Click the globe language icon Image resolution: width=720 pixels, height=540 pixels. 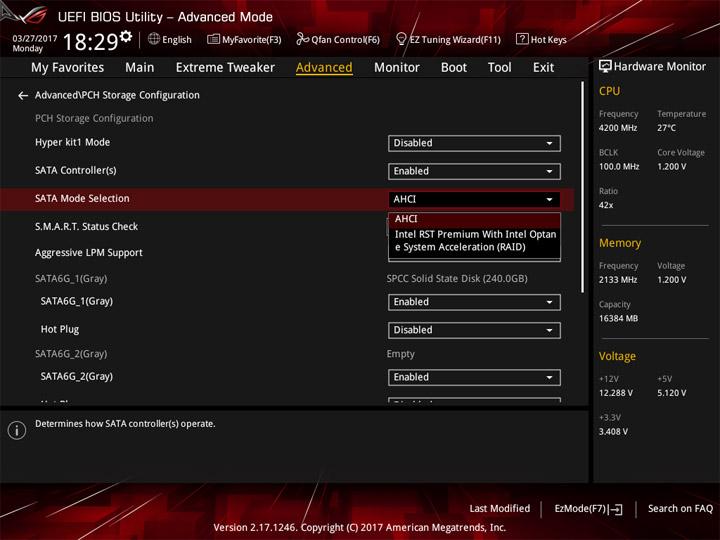154,39
